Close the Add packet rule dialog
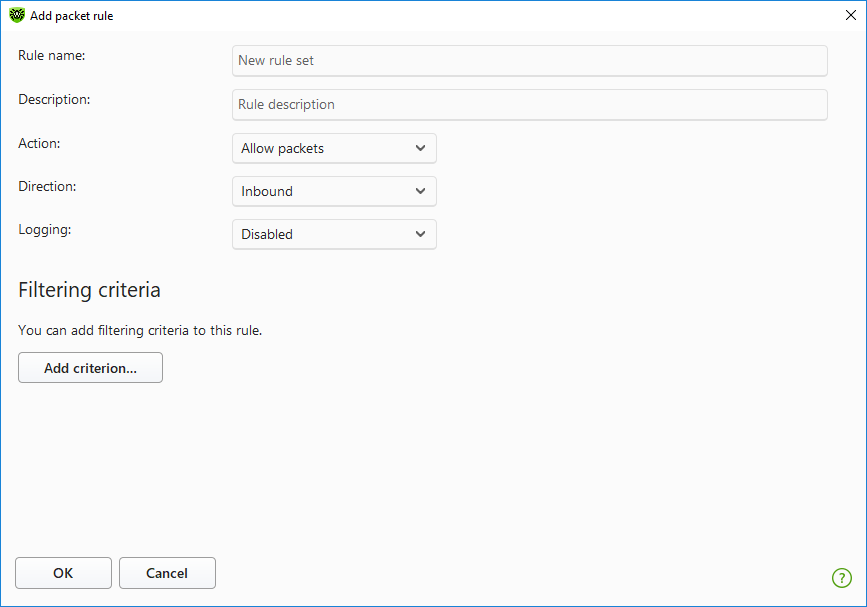867x607 pixels. 850,15
